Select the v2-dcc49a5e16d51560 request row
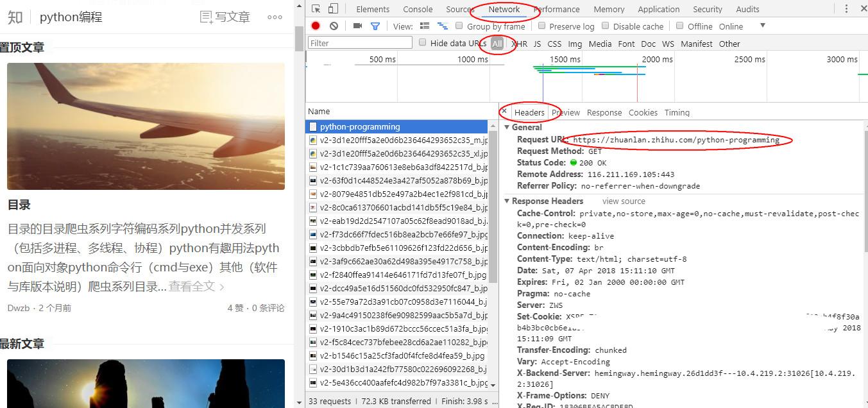This screenshot has height=408, width=868. 397,288
